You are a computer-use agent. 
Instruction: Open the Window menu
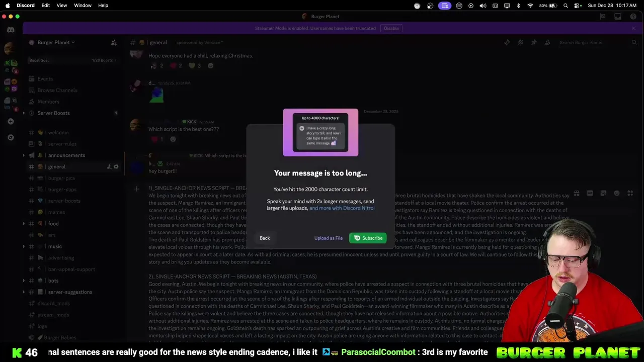pyautogui.click(x=83, y=6)
